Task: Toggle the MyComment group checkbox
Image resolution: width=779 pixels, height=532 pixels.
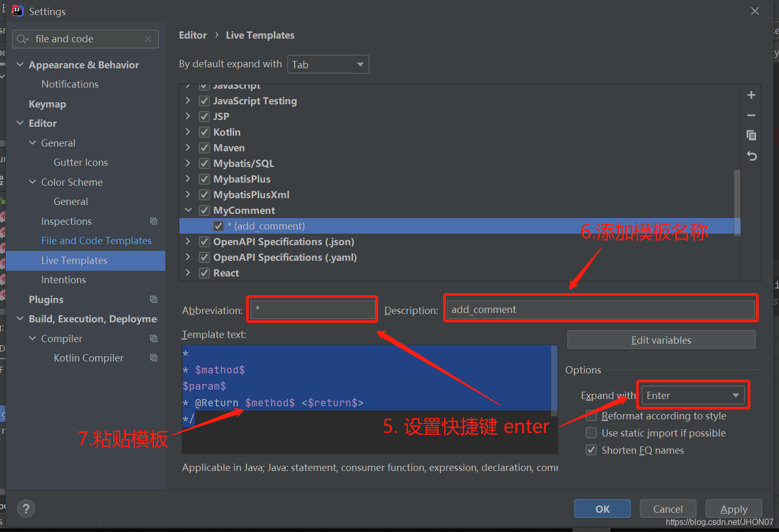Action: click(x=204, y=211)
